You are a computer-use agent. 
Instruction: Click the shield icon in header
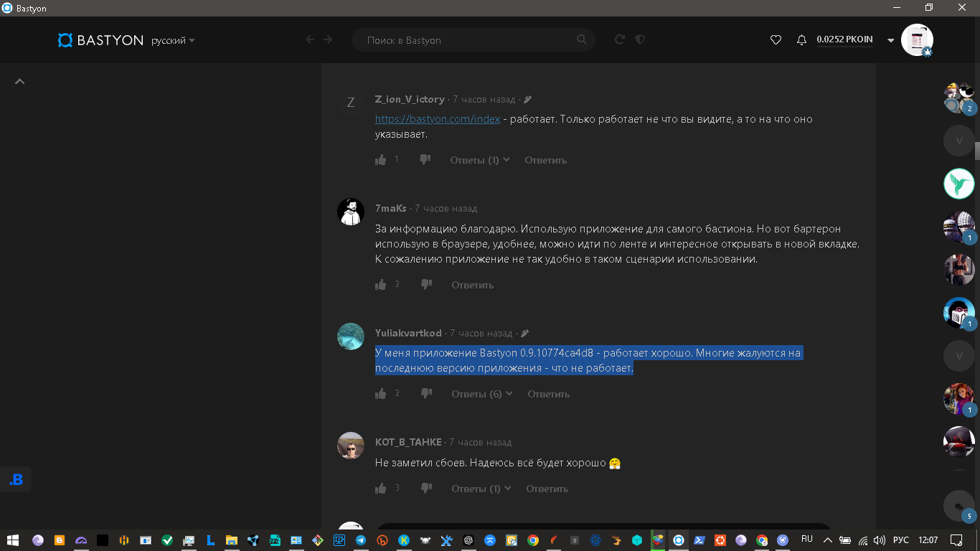click(640, 39)
